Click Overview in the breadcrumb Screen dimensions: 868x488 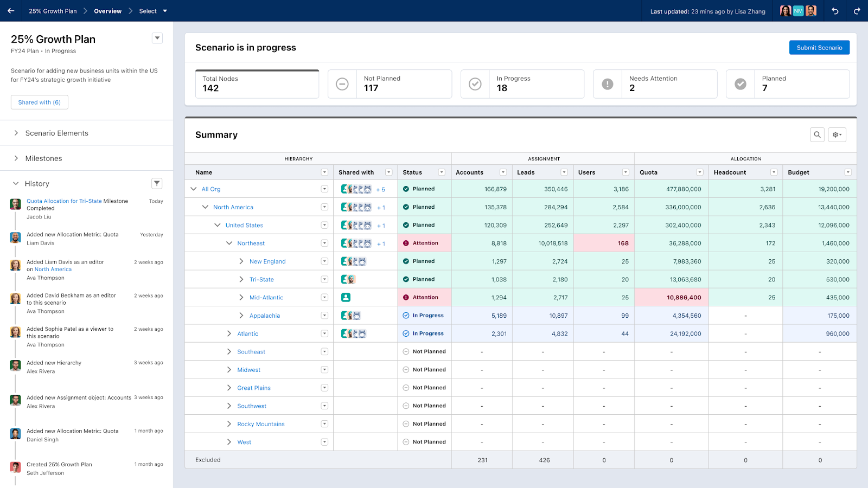[107, 11]
